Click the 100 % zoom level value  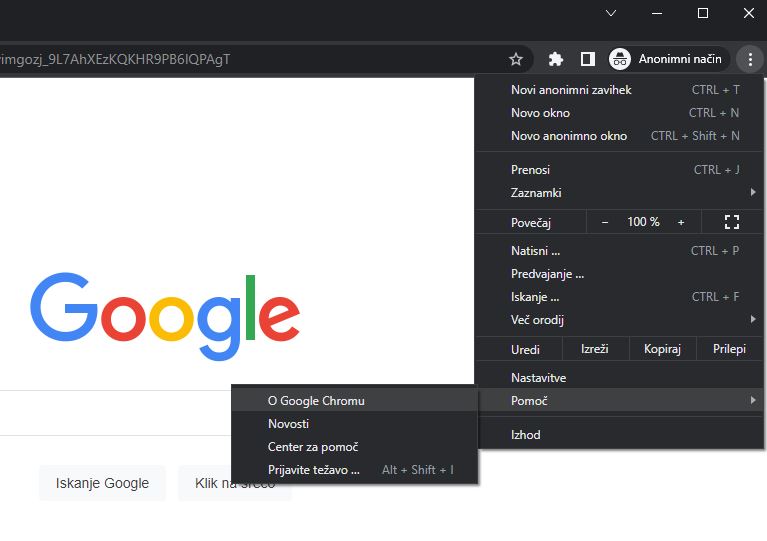click(643, 222)
